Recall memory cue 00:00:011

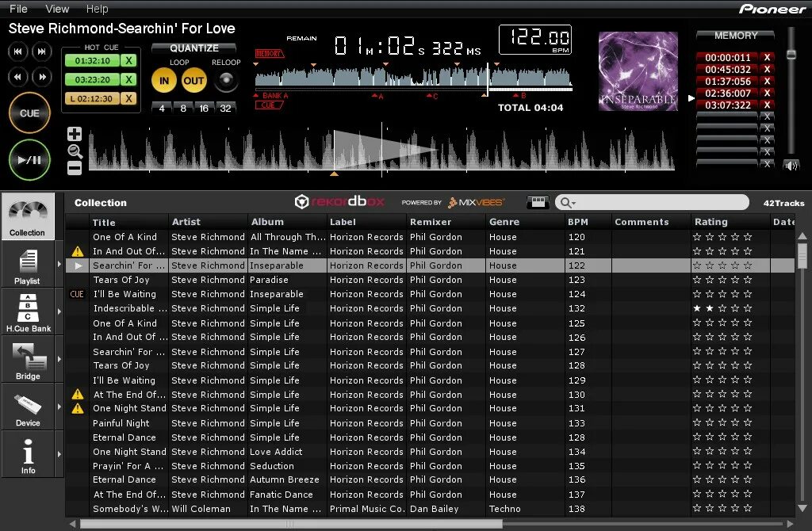point(728,57)
